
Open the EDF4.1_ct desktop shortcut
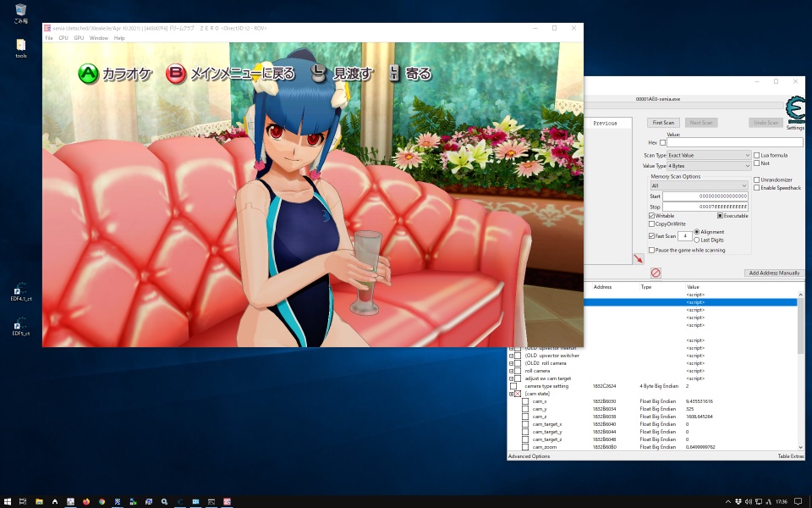[20, 291]
